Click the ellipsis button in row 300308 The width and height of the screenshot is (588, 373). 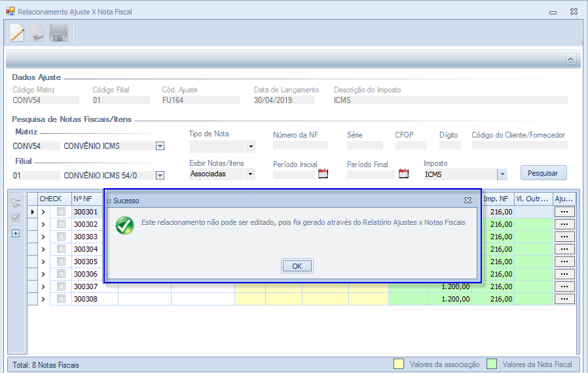click(564, 299)
